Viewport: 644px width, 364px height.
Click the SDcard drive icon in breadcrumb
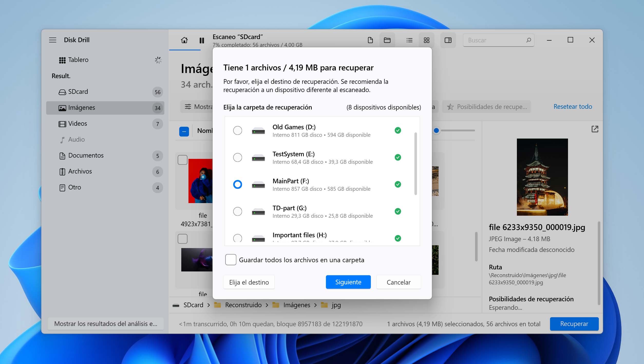(176, 305)
